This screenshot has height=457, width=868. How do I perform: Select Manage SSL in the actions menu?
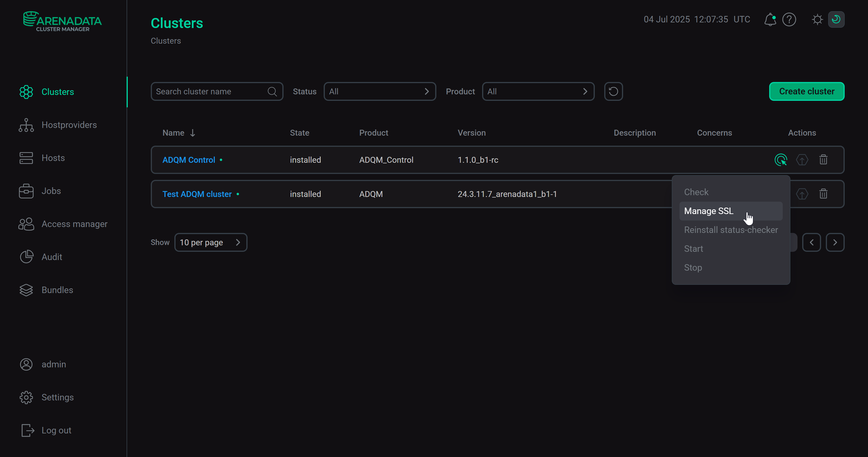click(709, 211)
